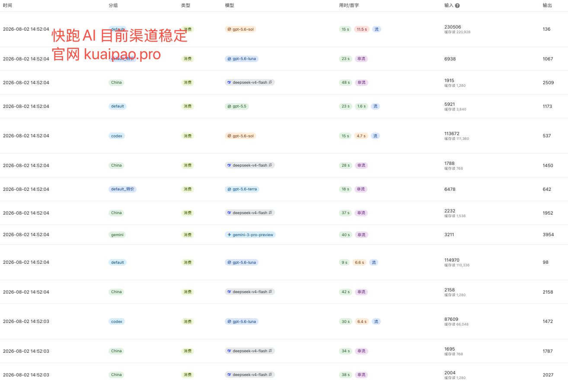Click the DeepSeek whale icon in the 42 s row
The height and width of the screenshot is (392, 568).
click(x=229, y=292)
